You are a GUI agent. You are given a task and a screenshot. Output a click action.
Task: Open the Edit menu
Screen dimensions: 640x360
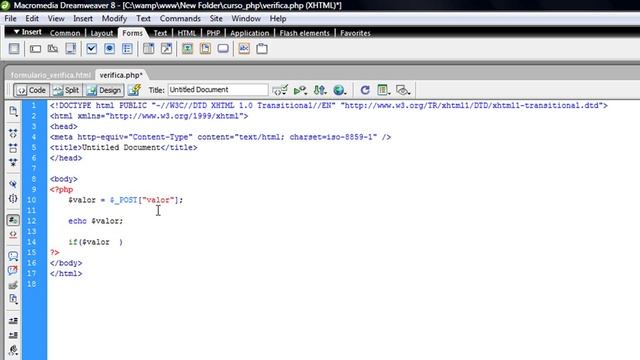coord(32,19)
